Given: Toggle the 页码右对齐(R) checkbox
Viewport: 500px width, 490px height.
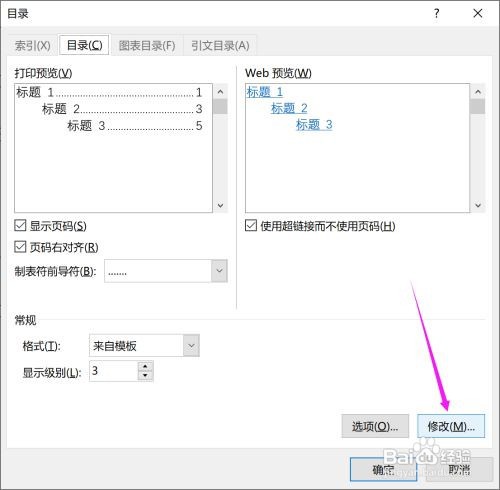Looking at the screenshot, I should [x=20, y=247].
